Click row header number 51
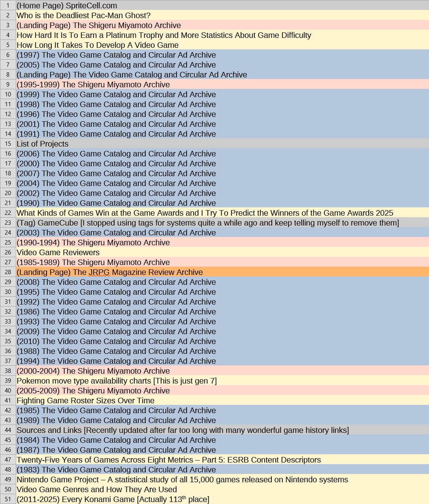The width and height of the screenshot is (429, 504). click(8, 499)
